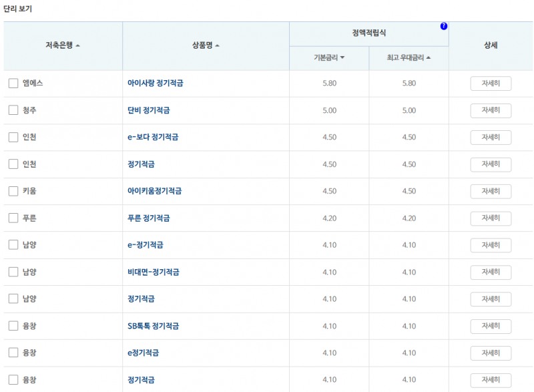Viewport: 534px width, 392px height.
Task: Click the 단리 보기 heading
Action: (x=18, y=9)
